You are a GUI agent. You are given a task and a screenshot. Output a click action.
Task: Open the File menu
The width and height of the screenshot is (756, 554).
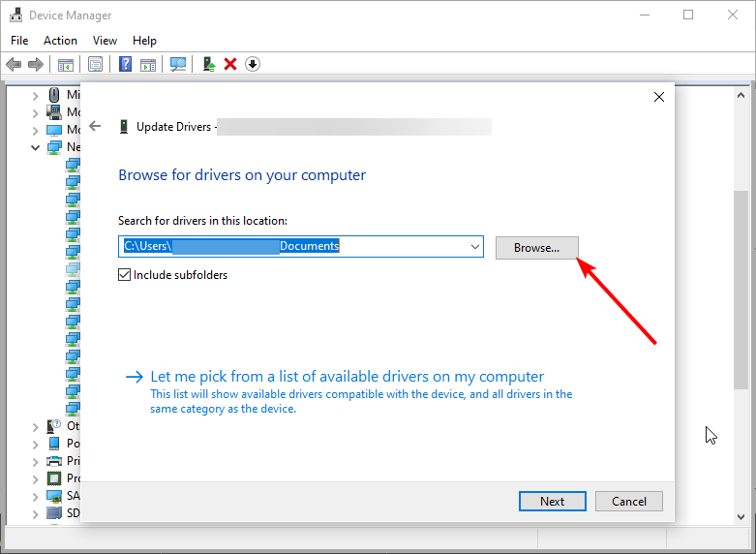[x=19, y=41]
